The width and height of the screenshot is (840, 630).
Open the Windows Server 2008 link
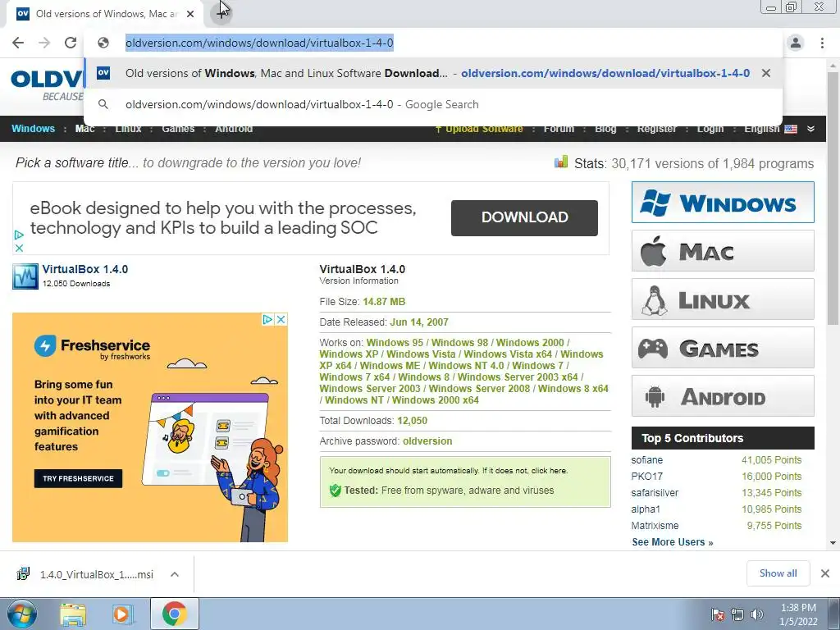pyautogui.click(x=479, y=389)
